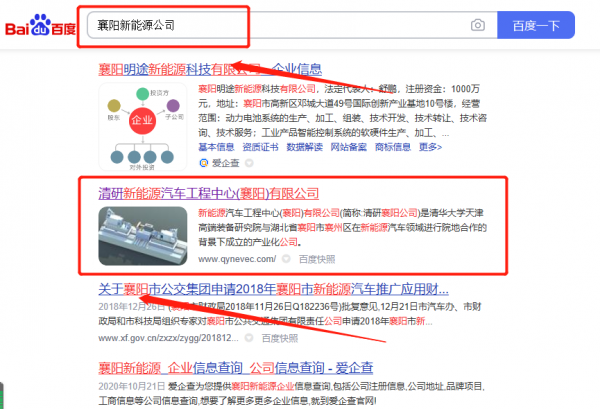Viewport: 600px width, 409px height.
Task: Select the 资质证书 sub-link
Action: 260,147
